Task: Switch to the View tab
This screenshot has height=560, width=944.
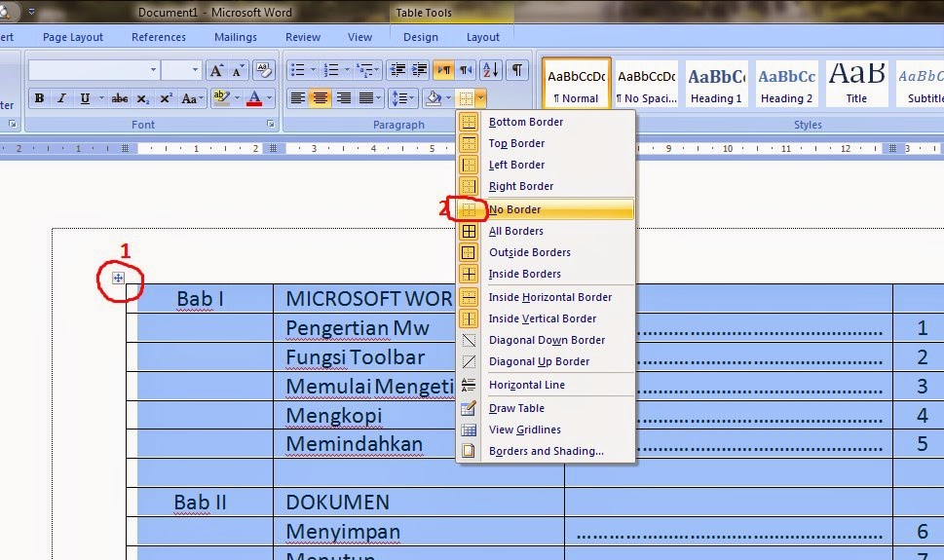Action: click(359, 37)
